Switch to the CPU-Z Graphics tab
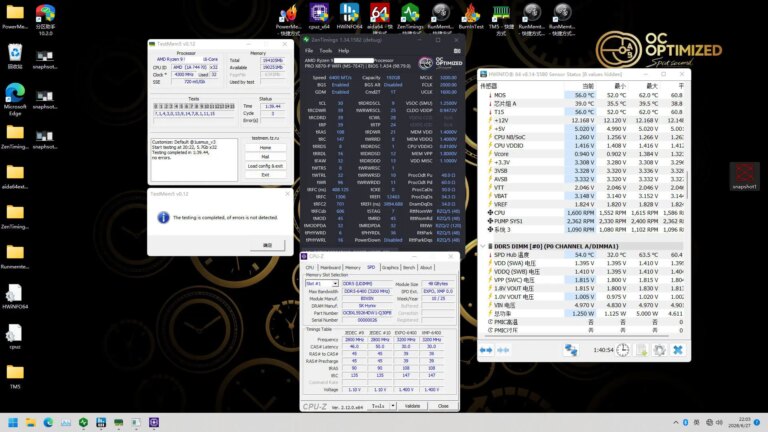 [390, 268]
